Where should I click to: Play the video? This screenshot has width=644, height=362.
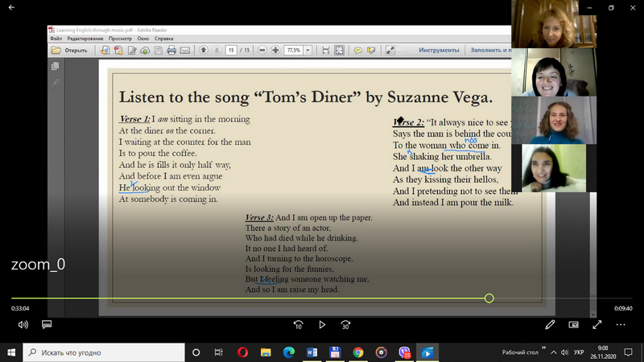click(x=322, y=325)
